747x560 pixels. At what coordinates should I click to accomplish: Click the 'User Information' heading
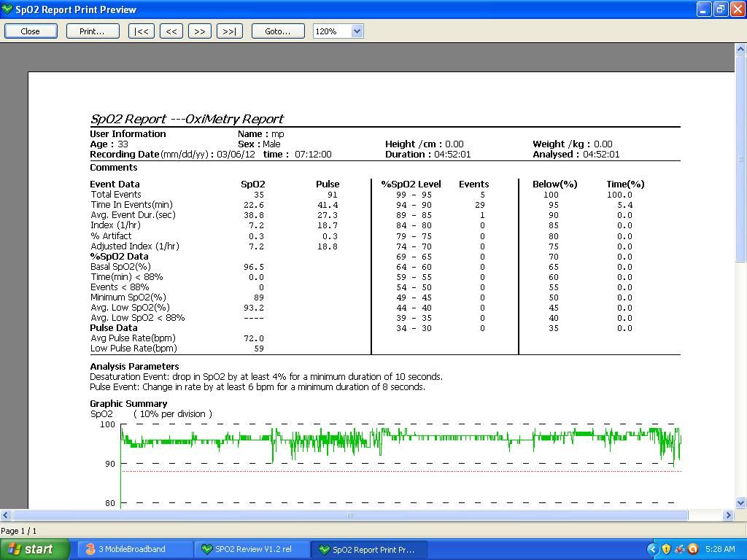128,134
